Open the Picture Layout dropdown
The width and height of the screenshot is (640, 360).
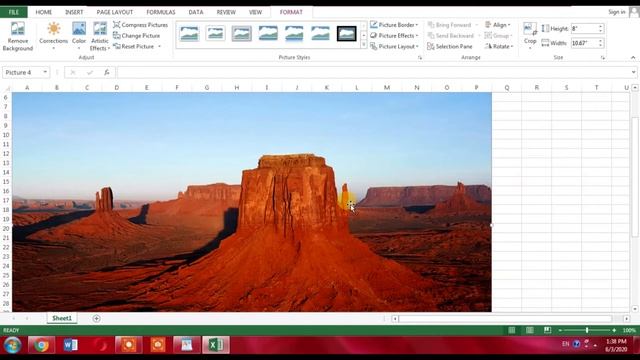394,47
